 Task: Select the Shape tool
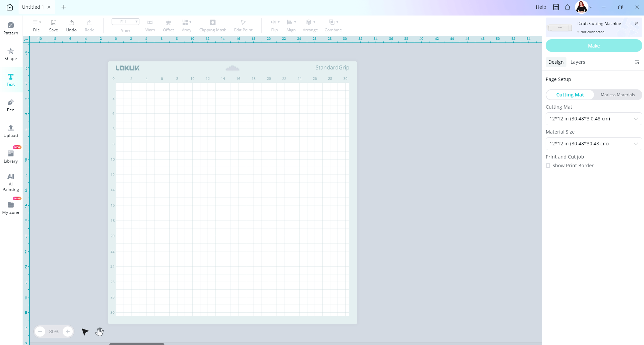(x=11, y=54)
